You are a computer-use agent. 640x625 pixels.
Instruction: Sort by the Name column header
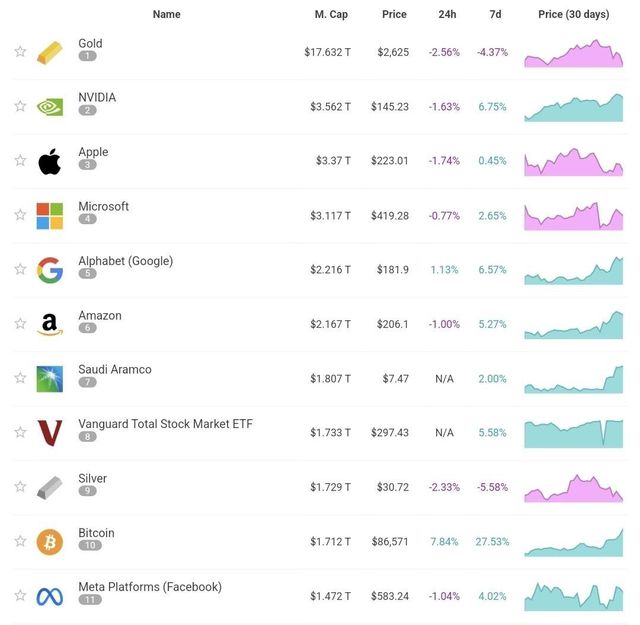[167, 14]
